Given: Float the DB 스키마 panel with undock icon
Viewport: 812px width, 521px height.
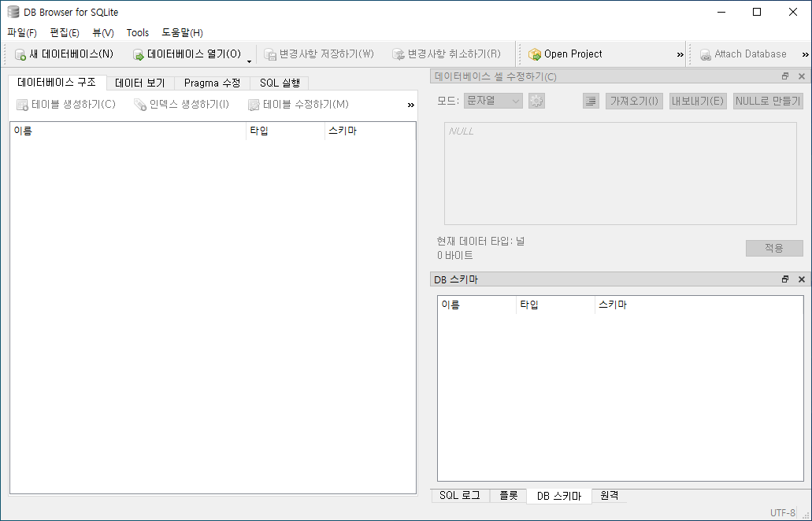Looking at the screenshot, I should tap(785, 279).
